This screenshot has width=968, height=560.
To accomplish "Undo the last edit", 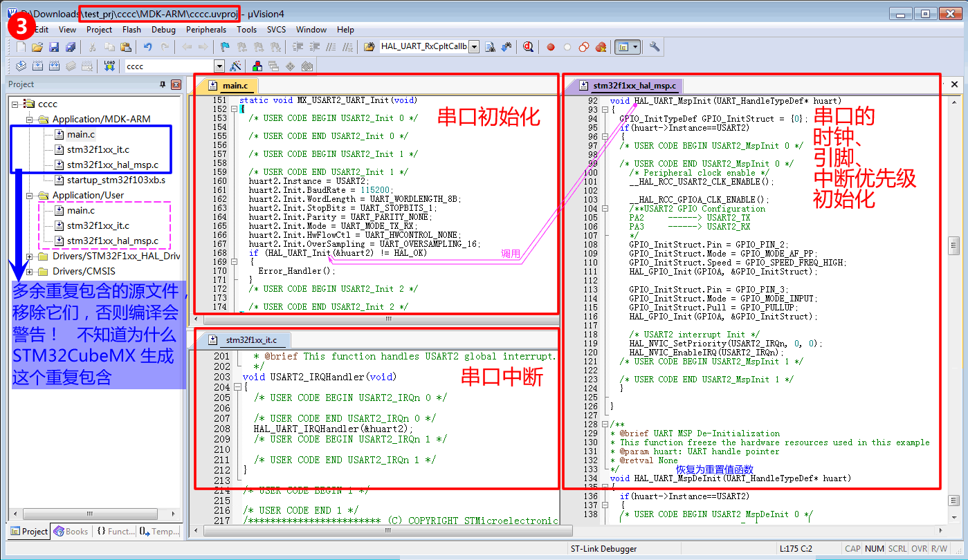I will (x=147, y=46).
